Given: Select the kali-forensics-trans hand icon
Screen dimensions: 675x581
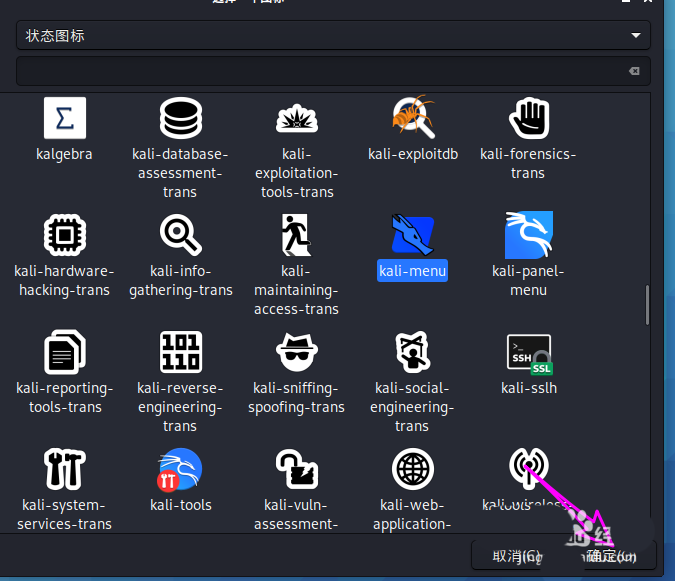Looking at the screenshot, I should click(x=528, y=118).
